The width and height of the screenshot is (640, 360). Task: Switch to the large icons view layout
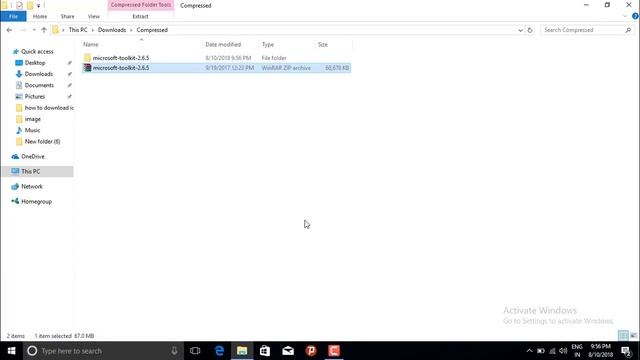633,336
